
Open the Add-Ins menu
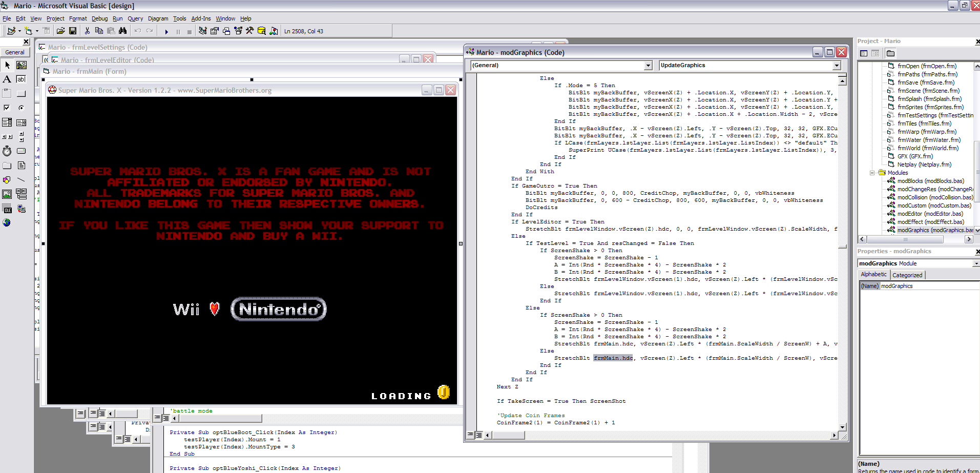coord(201,18)
